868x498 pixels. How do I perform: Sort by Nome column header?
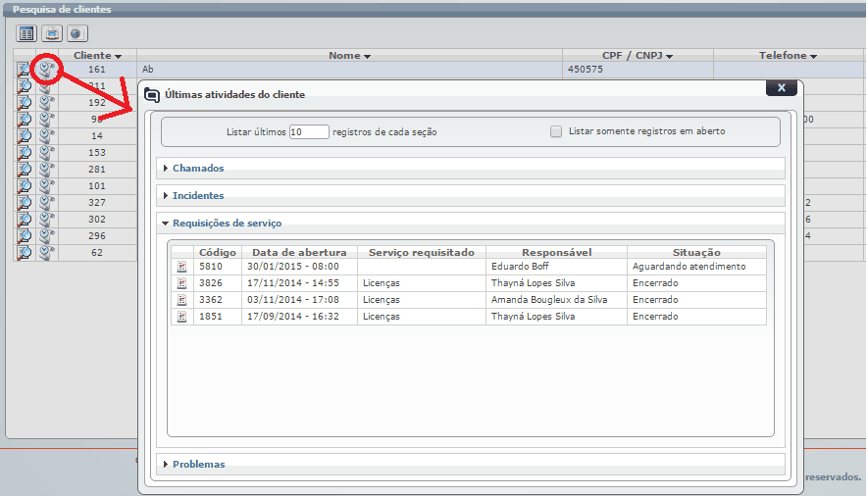(349, 56)
